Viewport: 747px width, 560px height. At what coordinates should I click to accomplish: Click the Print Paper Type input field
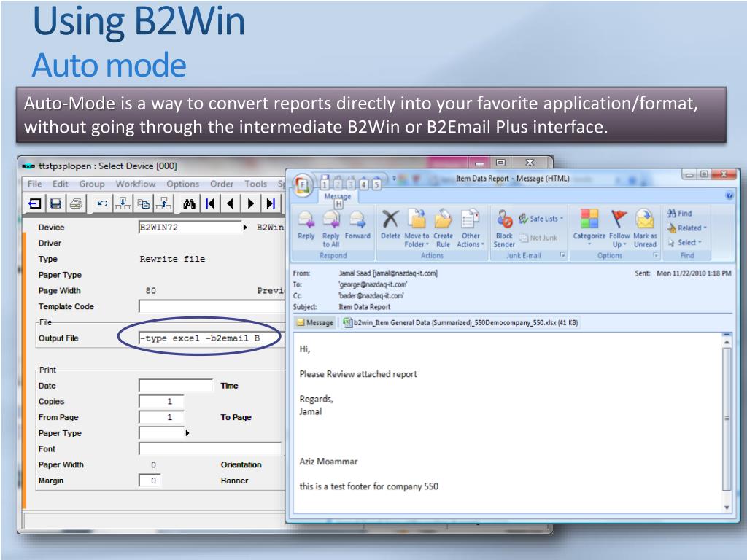161,433
